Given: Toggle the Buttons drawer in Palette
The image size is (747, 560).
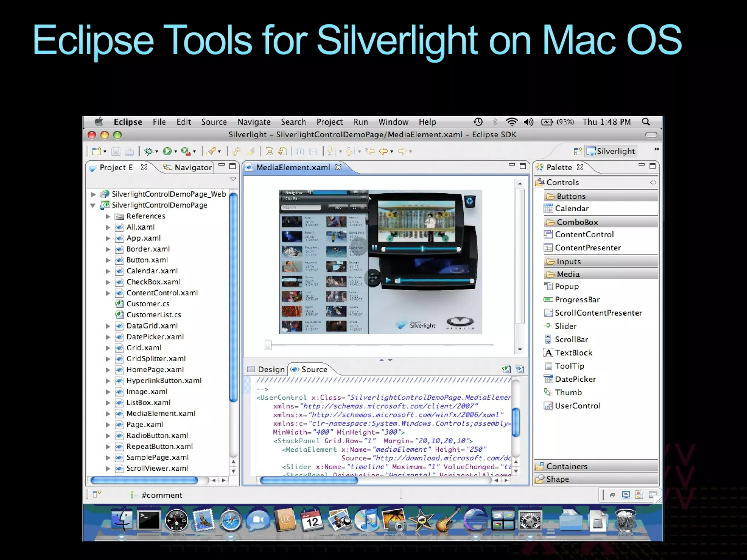Looking at the screenshot, I should [571, 196].
